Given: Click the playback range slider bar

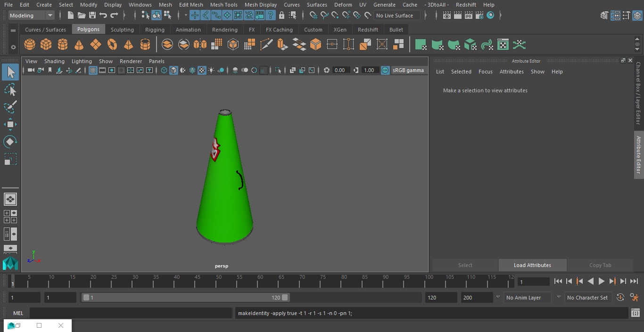Looking at the screenshot, I should pos(185,298).
